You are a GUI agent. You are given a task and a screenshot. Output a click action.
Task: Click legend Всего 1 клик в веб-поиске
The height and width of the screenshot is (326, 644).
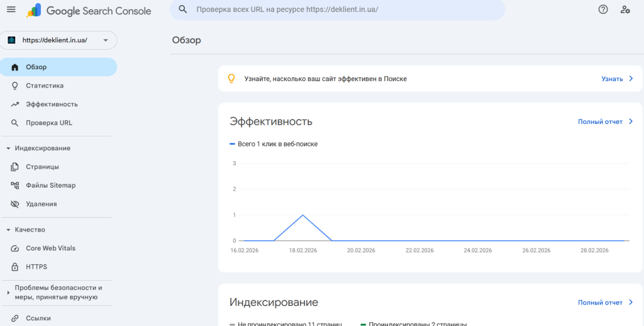coord(274,144)
